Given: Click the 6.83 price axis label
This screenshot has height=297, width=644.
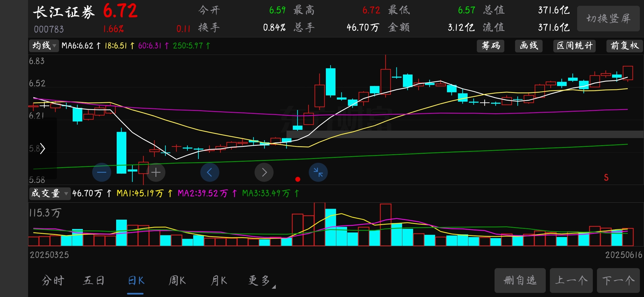Looking at the screenshot, I should pos(37,61).
